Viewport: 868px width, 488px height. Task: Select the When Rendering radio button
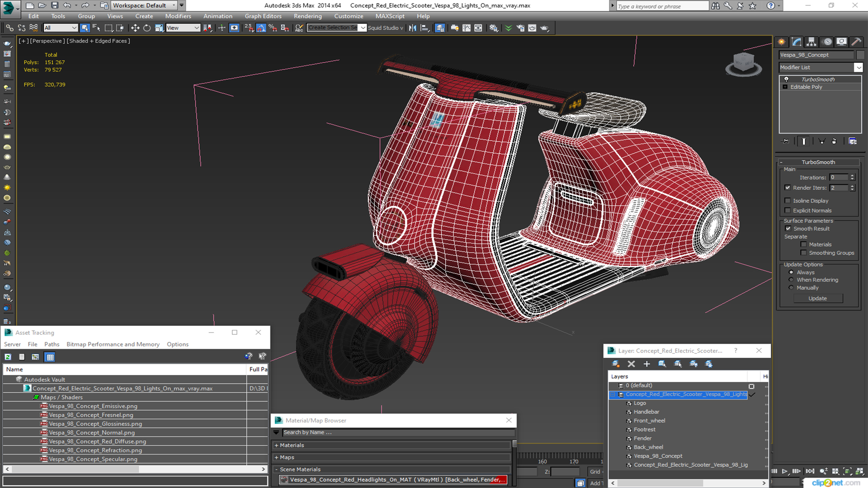[791, 280]
